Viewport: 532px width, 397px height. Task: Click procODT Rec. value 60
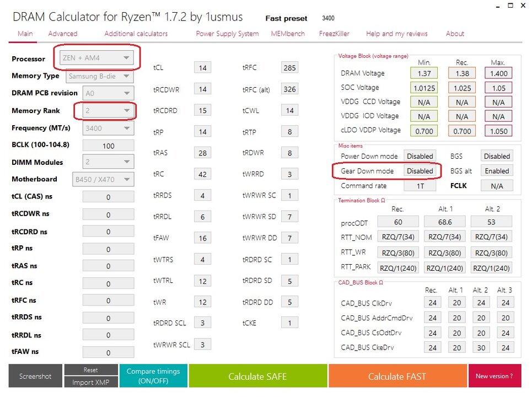click(x=398, y=222)
